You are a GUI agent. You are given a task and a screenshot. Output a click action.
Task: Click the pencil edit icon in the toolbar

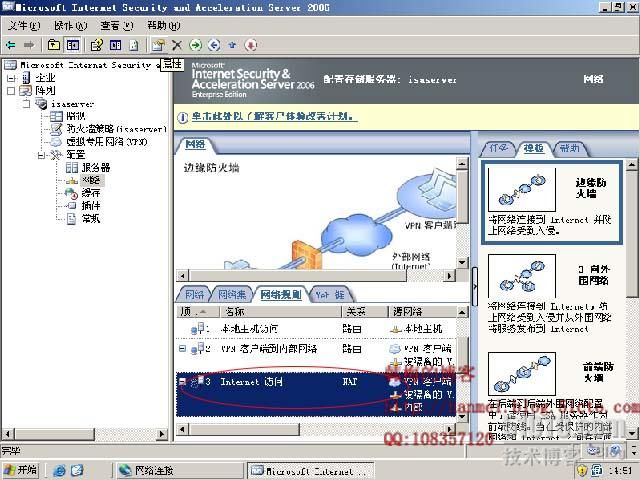pos(97,44)
